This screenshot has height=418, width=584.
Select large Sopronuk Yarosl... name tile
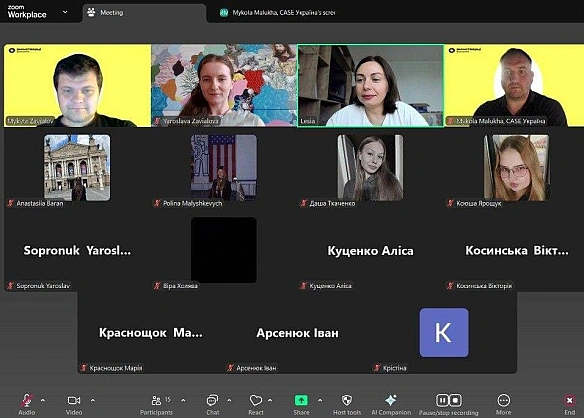77,250
